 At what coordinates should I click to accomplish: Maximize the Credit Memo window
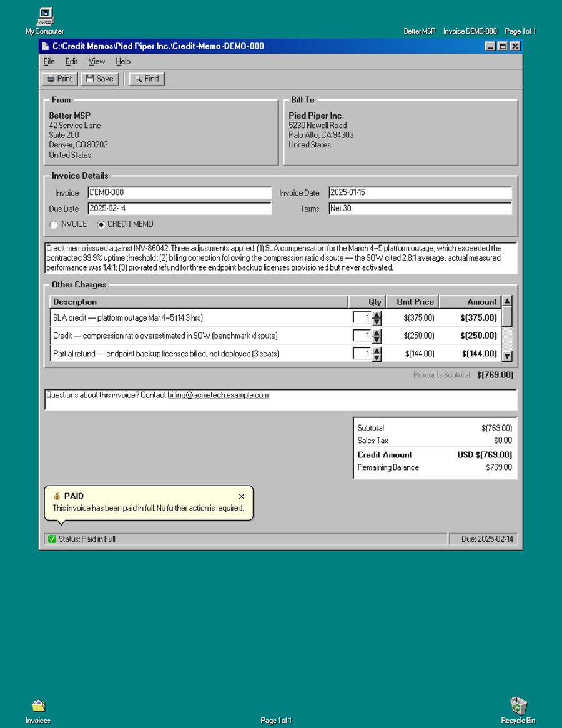pyautogui.click(x=503, y=46)
